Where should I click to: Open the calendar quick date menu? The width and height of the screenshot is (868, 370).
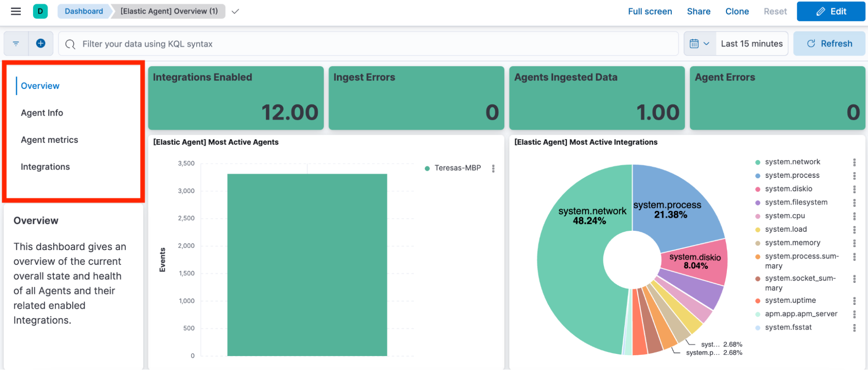tap(700, 43)
